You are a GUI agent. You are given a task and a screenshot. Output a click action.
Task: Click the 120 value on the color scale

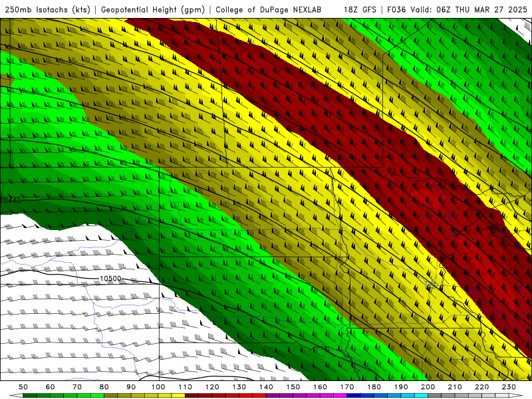pyautogui.click(x=212, y=387)
